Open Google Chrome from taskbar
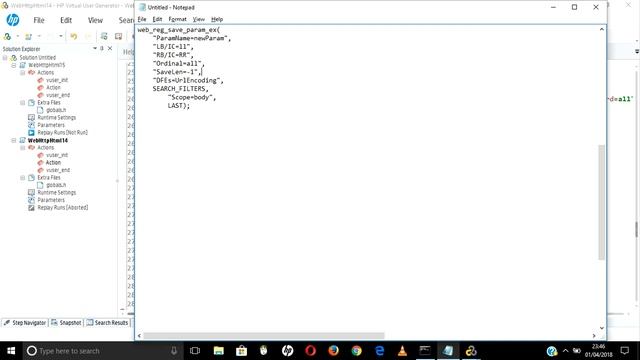This screenshot has width=640, height=360. point(356,351)
